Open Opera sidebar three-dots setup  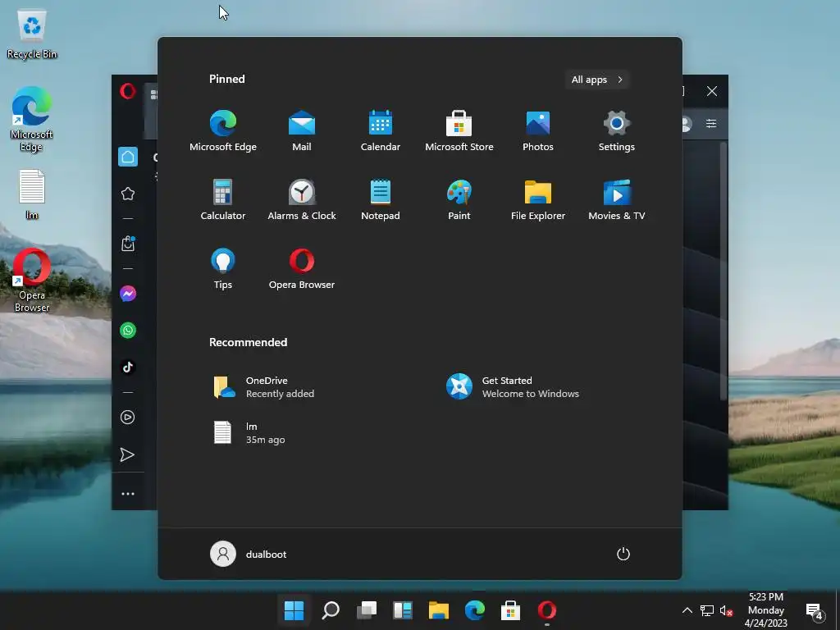coord(127,494)
